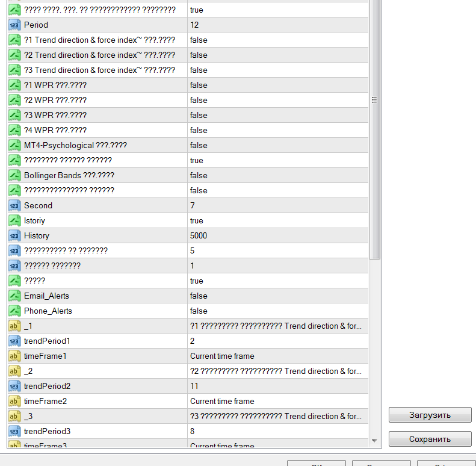Click the integer icon beside trendPeriod2
Screen dimensions: 476x466
(x=14, y=386)
